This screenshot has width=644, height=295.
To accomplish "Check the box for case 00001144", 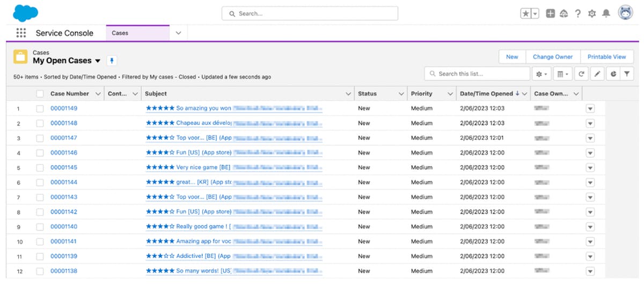I will pyautogui.click(x=40, y=182).
